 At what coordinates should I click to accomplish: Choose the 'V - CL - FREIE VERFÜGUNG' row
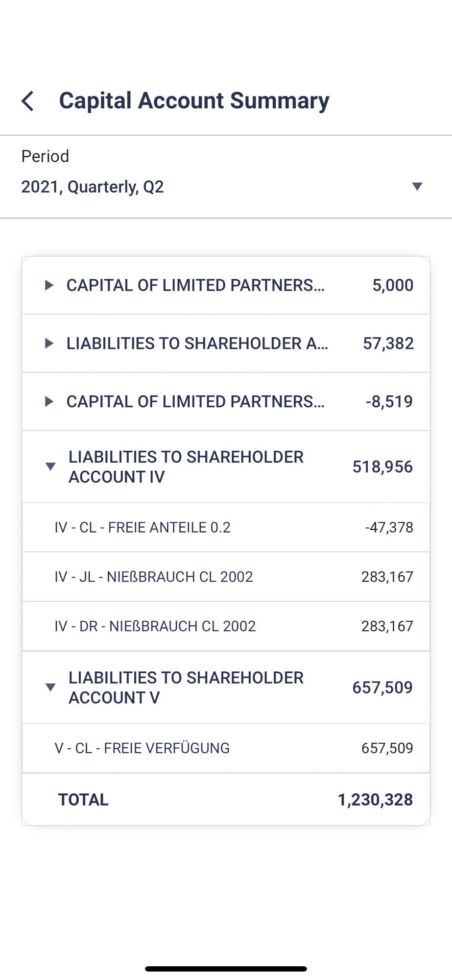[142, 748]
